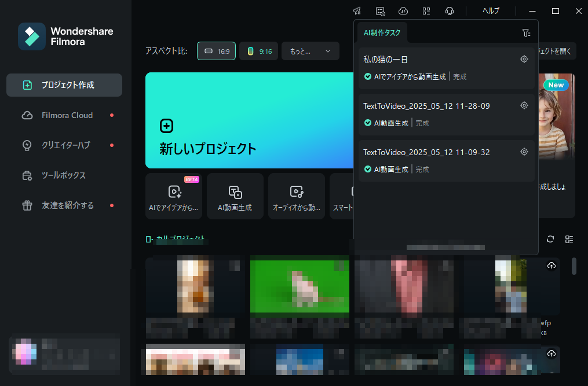This screenshot has width=588, height=386.
Task: Locate the TextToVideo 11-09-32 task target icon
Action: (x=524, y=152)
